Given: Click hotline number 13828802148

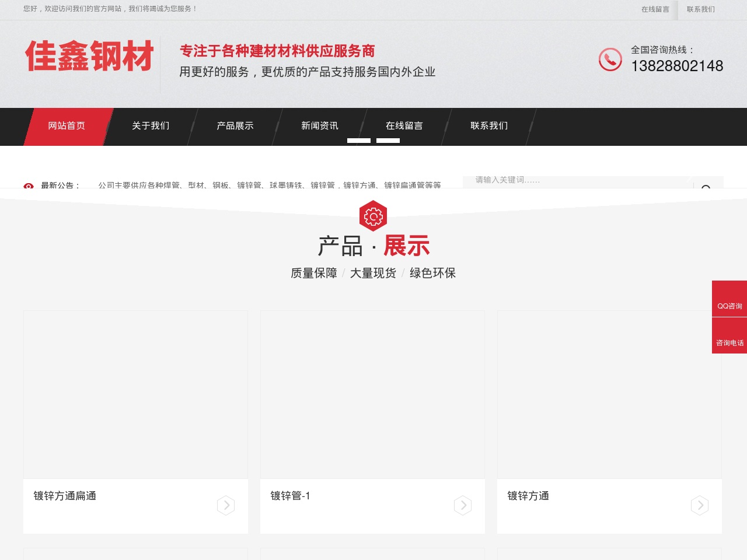Looking at the screenshot, I should [x=677, y=66].
